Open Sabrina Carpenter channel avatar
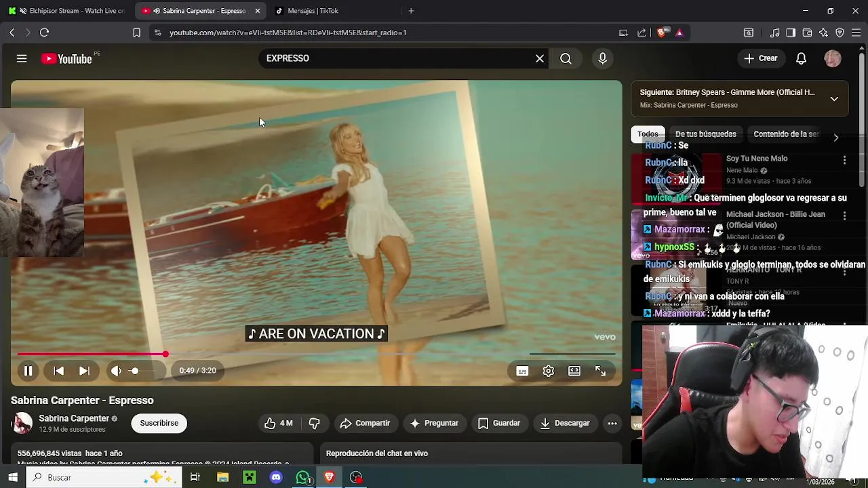868x488 pixels. pos(22,423)
